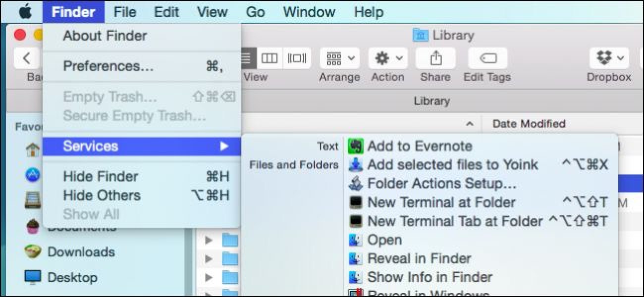
Task: Choose Folder Actions Setup…
Action: (442, 184)
